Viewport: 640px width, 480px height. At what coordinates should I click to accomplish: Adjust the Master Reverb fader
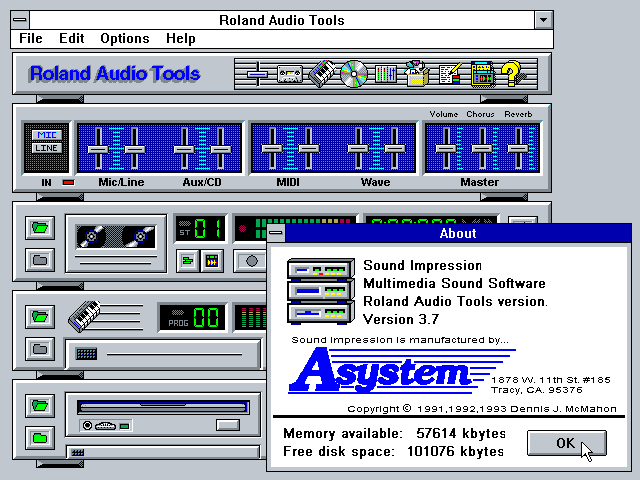pos(518,149)
